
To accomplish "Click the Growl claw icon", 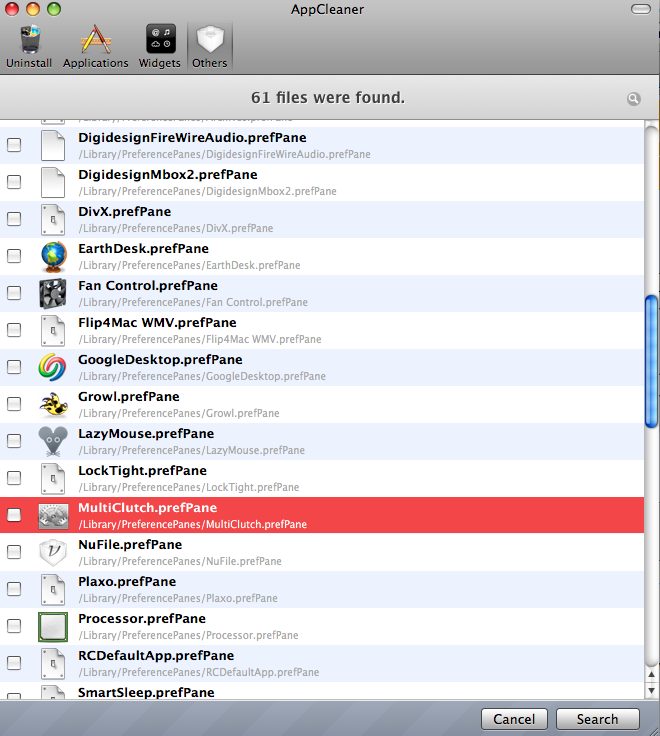I will coord(53,405).
